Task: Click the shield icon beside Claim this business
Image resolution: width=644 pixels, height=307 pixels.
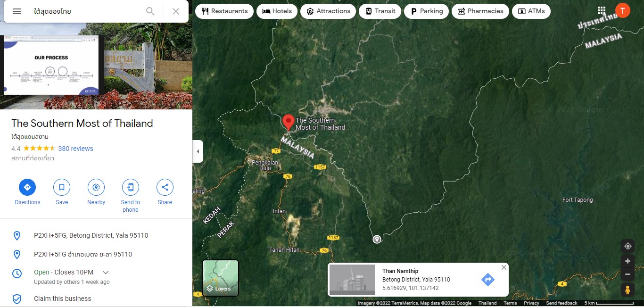Action: tap(17, 299)
